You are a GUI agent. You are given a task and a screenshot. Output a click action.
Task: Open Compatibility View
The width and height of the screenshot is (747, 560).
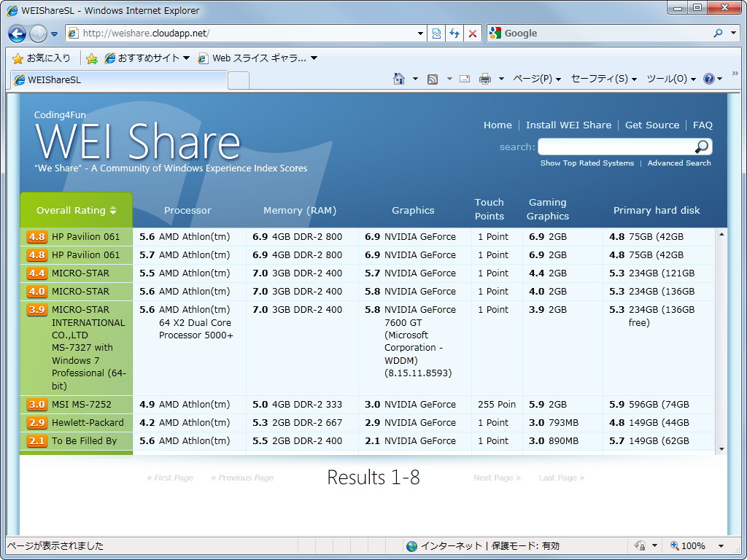[436, 34]
